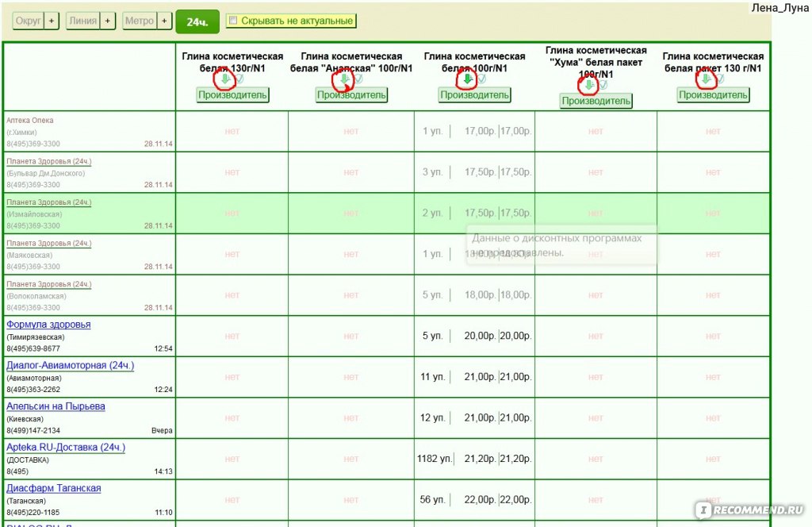812x527 pixels.
Task: Click the (ДОСТАВКА) label under Apteka.RU
Action: [28, 460]
